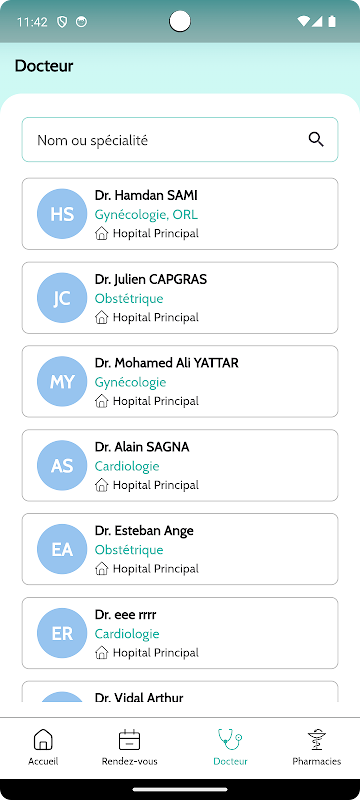Screen dimensions: 360x800
Task: Tap the AS avatar circle
Action: coord(62,465)
